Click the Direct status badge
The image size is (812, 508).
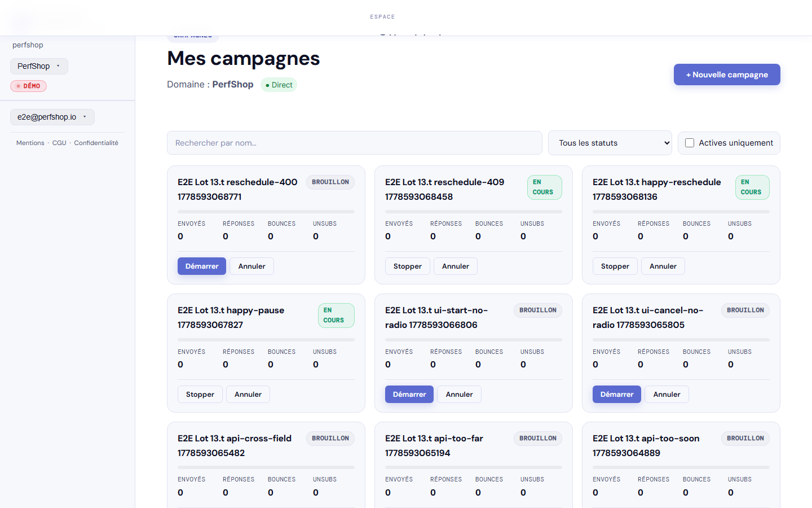279,85
